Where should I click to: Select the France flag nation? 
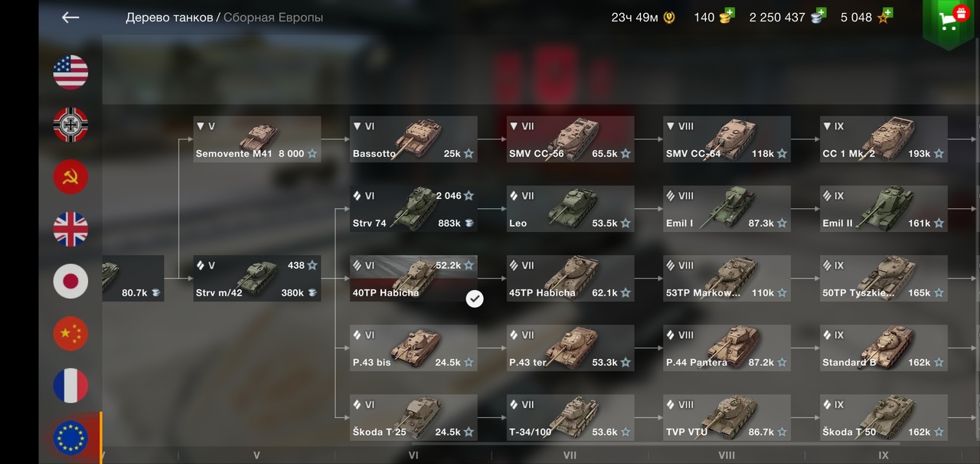[x=70, y=385]
